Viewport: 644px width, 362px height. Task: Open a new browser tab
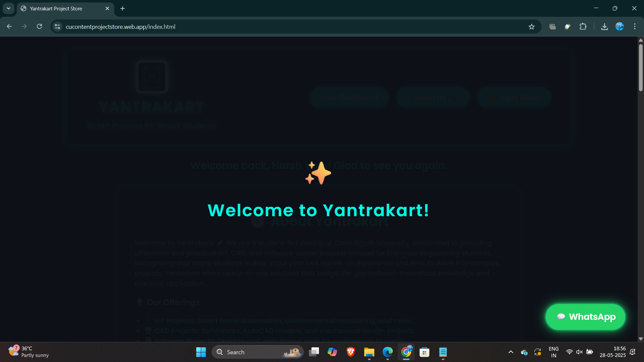[123, 8]
